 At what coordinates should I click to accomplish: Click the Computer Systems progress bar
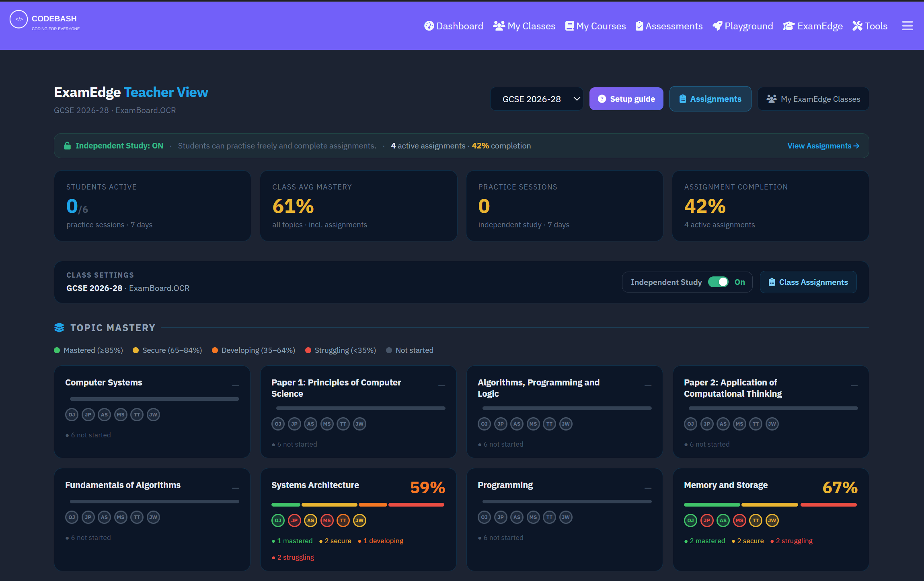154,399
